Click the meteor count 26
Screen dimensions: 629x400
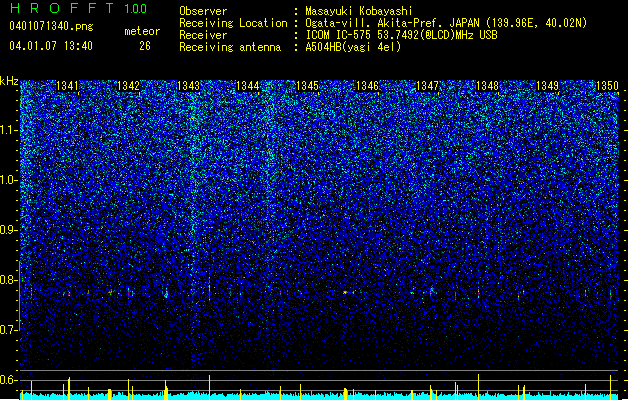[145, 46]
